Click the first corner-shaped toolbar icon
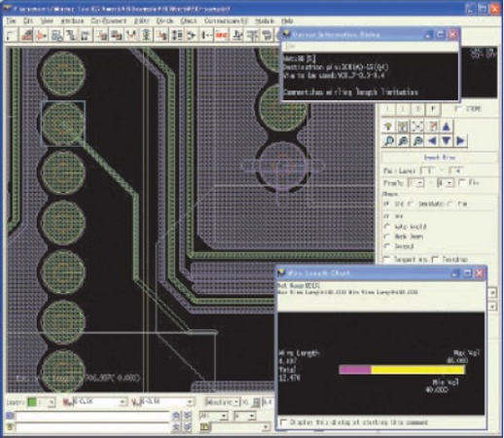504x438 pixels. click(12, 35)
